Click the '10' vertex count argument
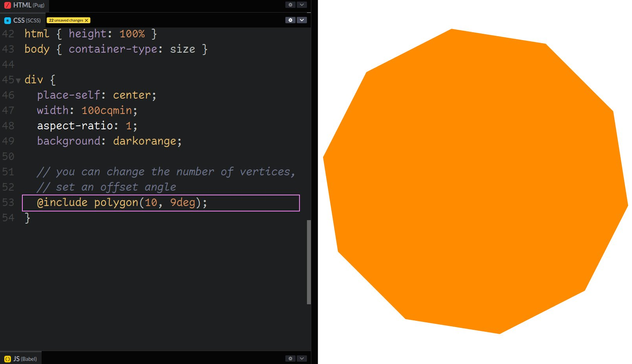 [151, 202]
